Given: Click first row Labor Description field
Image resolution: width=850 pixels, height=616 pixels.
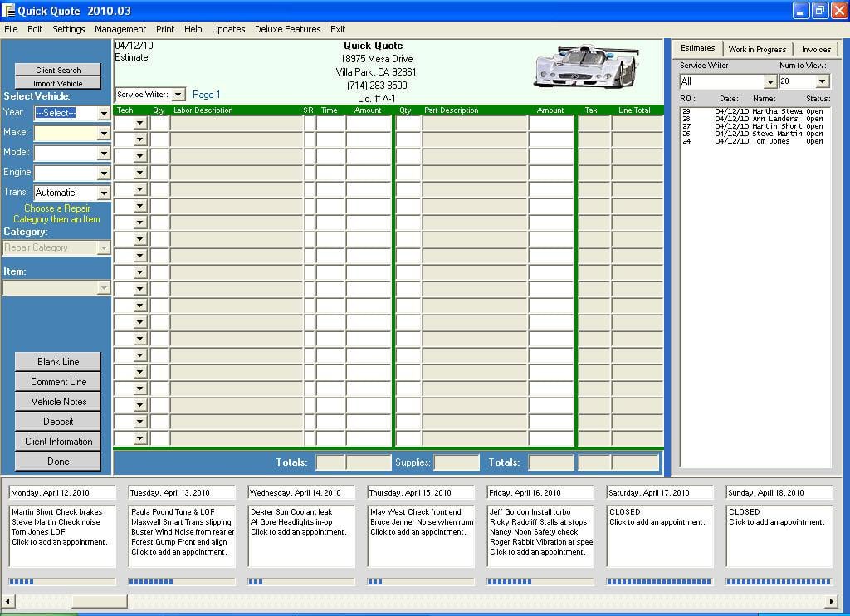Looking at the screenshot, I should 237,123.
